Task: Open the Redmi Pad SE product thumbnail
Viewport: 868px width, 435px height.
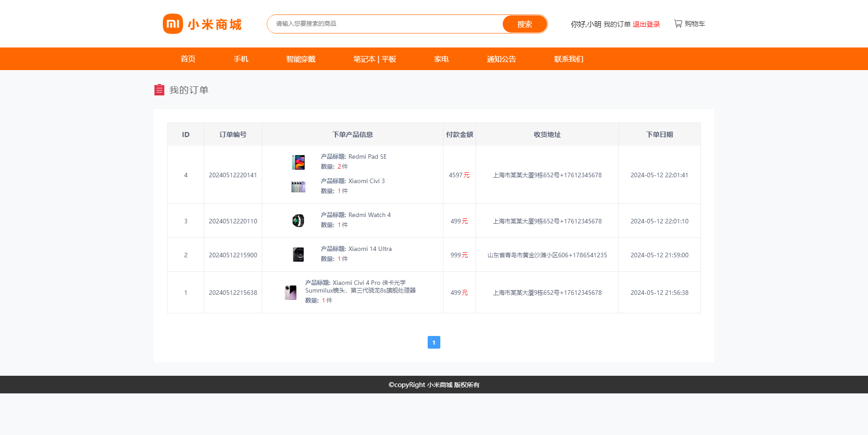Action: coord(298,162)
